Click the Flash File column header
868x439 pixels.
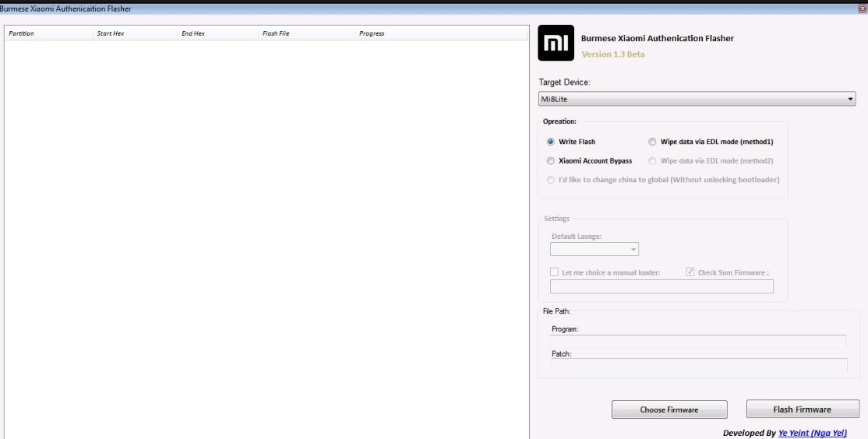(307, 33)
